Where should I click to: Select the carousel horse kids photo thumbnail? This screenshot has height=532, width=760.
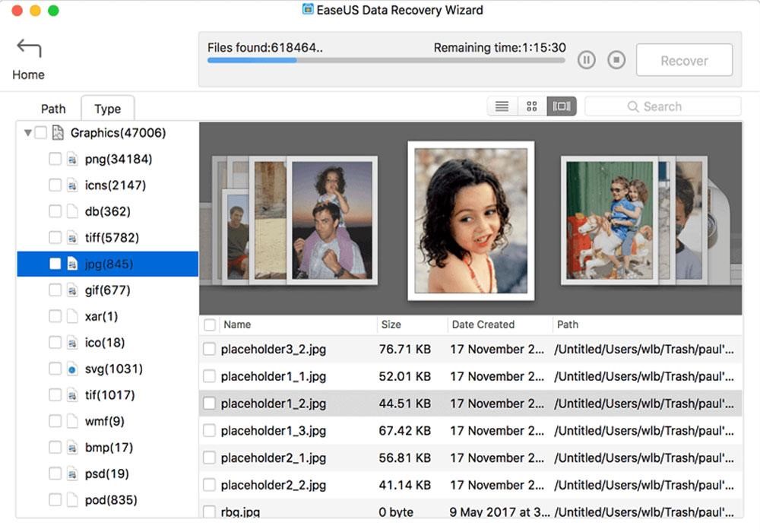click(x=610, y=220)
